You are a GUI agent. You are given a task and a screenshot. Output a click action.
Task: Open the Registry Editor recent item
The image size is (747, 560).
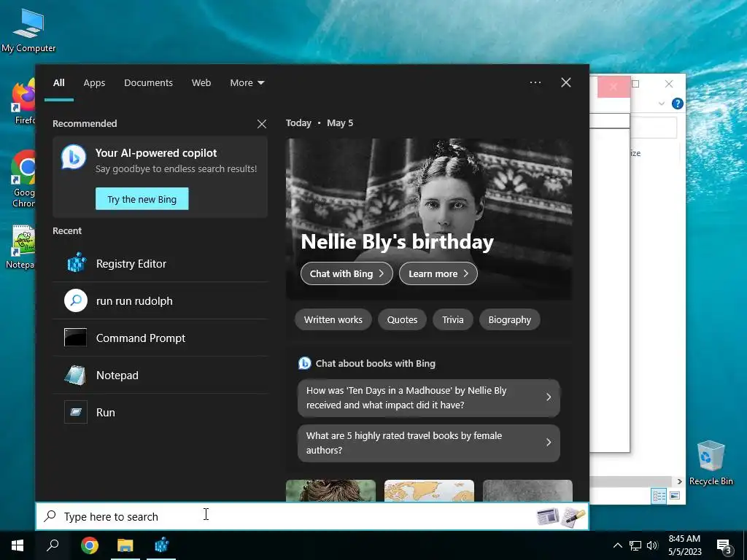tap(160, 263)
